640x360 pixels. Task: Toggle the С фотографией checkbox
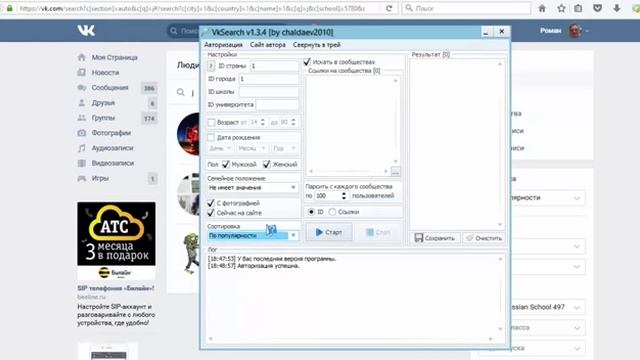pos(211,202)
